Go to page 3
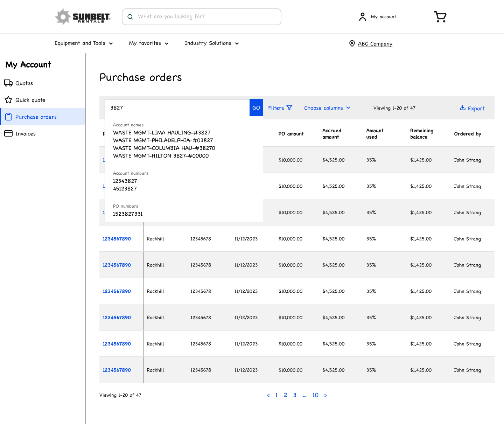Image resolution: width=504 pixels, height=424 pixels. [x=295, y=395]
